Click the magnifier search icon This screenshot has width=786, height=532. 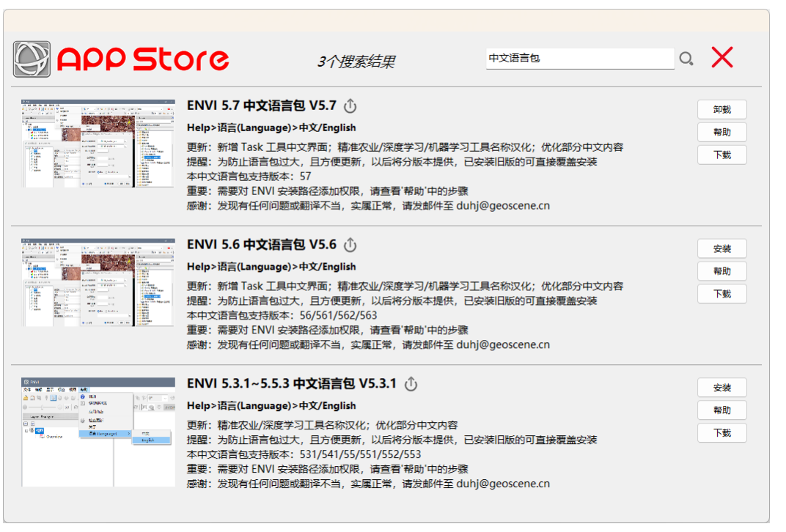686,59
